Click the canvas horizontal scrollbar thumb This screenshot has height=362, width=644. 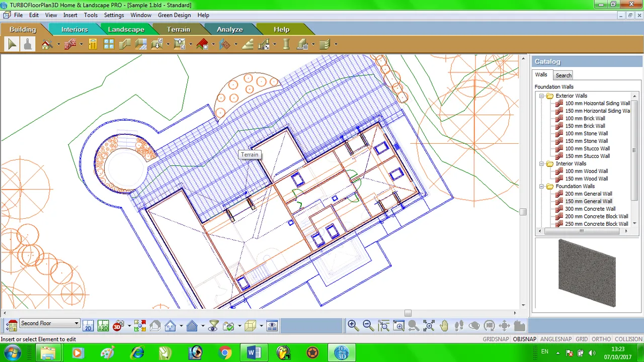pos(408,313)
